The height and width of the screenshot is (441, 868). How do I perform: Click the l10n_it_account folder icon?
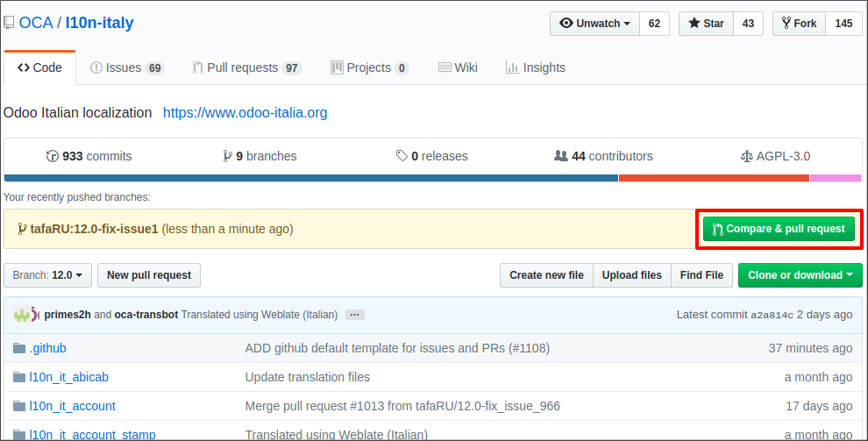click(19, 406)
